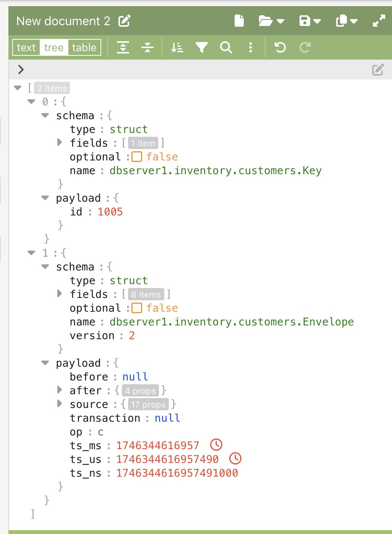The width and height of the screenshot is (392, 534).
Task: Toggle optional checkbox in item 0 schema
Action: tap(137, 157)
